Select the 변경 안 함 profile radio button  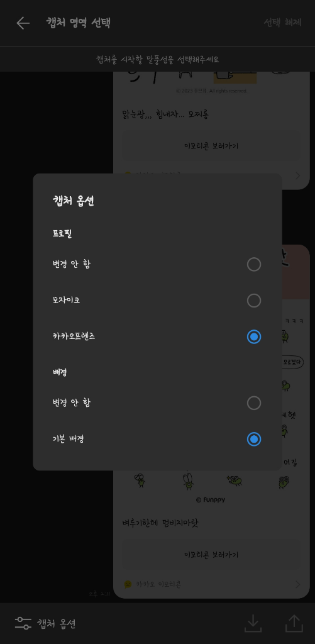(x=254, y=265)
